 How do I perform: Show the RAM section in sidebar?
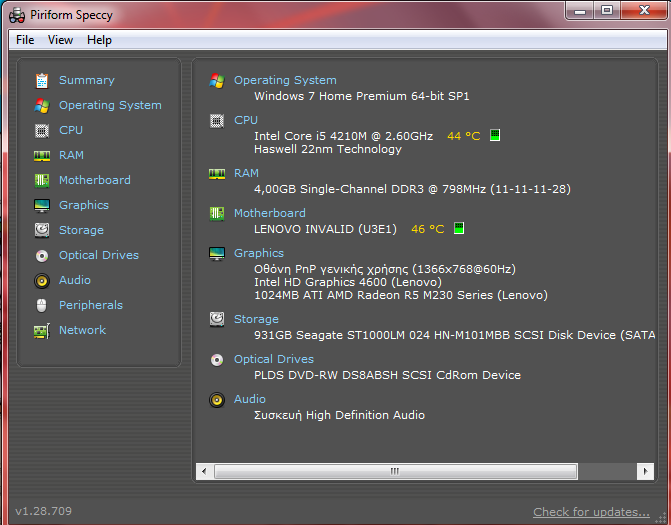71,155
